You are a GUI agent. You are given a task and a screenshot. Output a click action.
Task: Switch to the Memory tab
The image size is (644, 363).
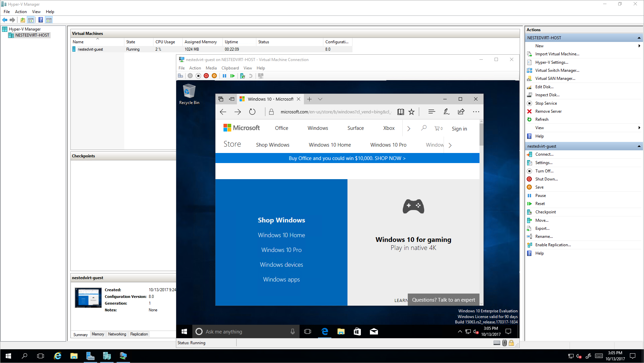(x=98, y=334)
